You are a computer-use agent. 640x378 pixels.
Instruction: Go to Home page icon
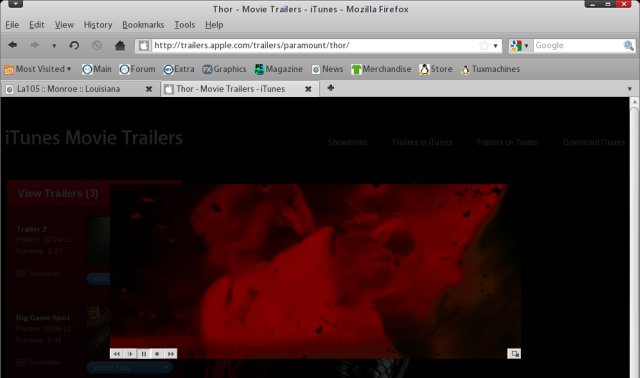pyautogui.click(x=120, y=45)
